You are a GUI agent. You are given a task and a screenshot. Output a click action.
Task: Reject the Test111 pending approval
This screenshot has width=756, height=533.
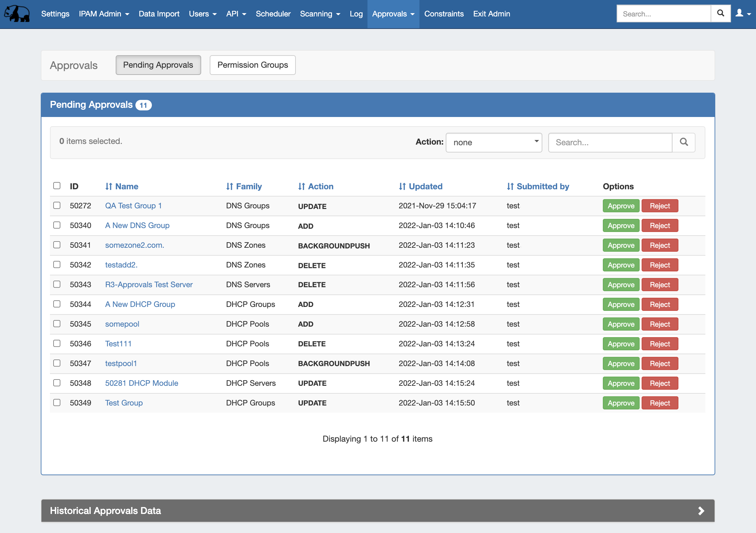[659, 344]
